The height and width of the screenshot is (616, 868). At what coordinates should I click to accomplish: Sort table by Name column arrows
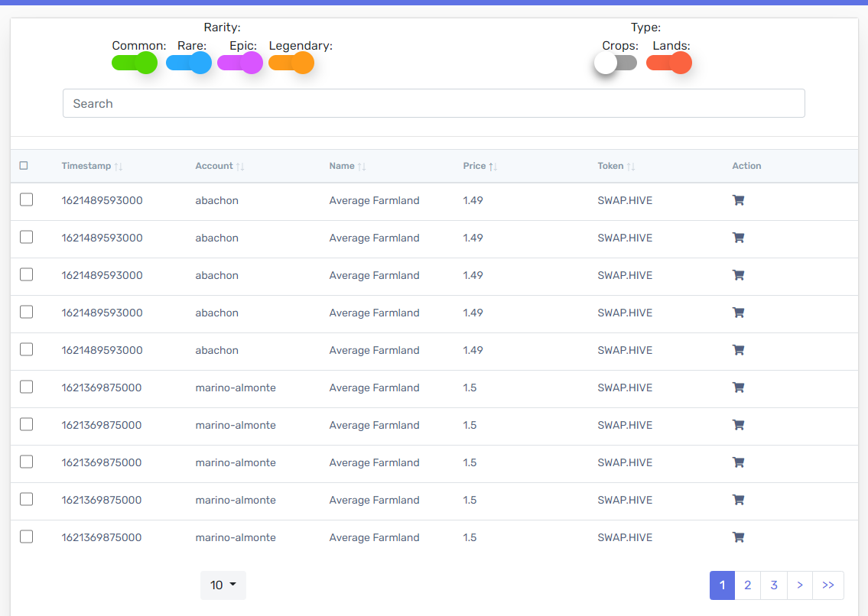pos(362,166)
